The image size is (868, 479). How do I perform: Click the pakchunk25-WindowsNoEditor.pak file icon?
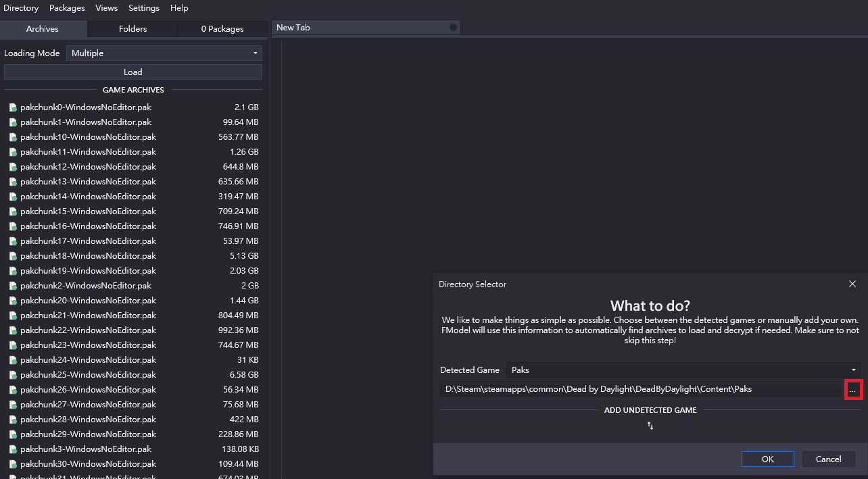13,375
